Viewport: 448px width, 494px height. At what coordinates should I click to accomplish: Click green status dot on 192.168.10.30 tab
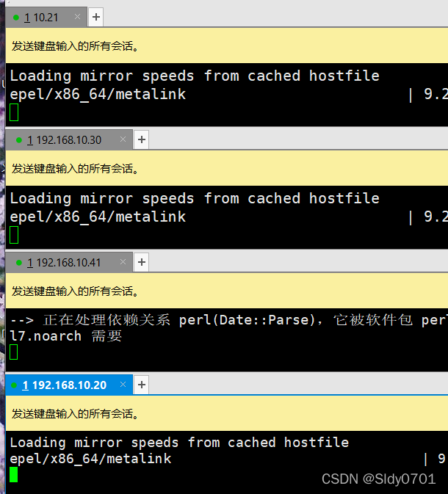click(x=19, y=140)
